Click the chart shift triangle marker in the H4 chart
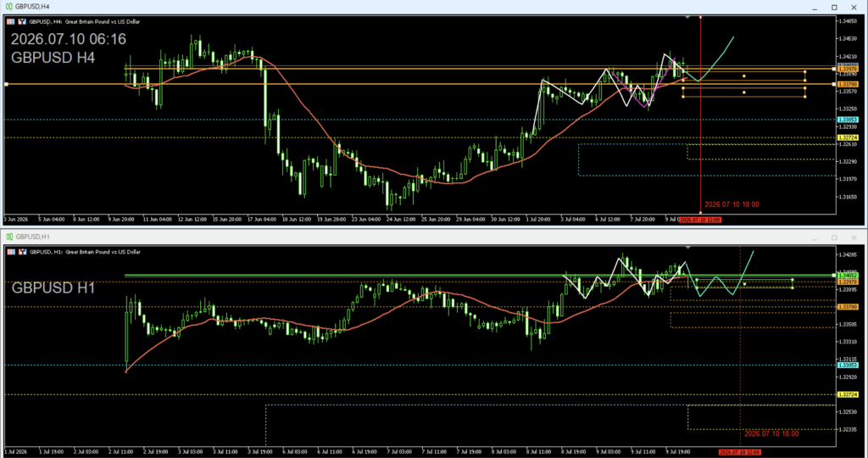 (687, 18)
